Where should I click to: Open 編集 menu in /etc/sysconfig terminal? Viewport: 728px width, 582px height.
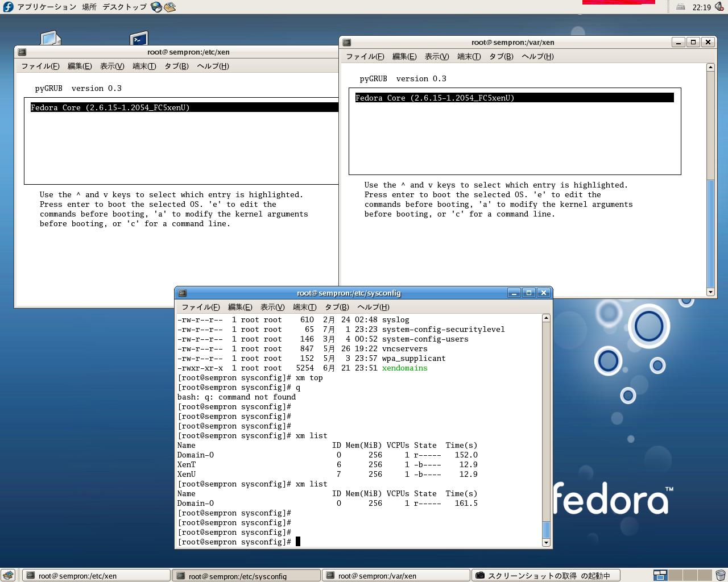(240, 307)
